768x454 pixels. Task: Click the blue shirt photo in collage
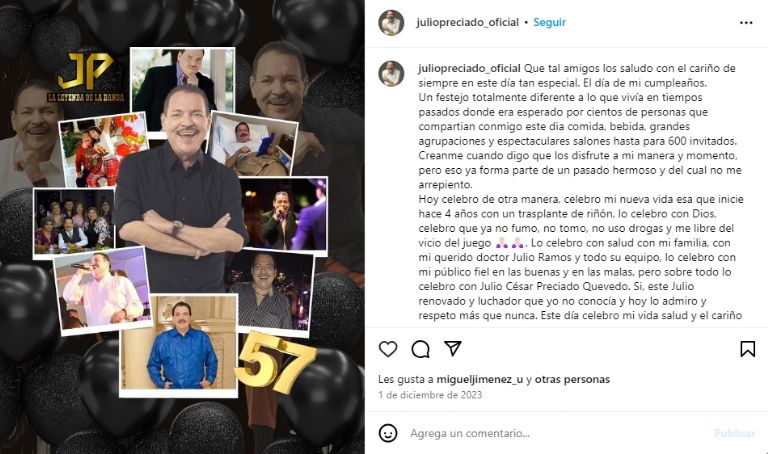click(179, 346)
